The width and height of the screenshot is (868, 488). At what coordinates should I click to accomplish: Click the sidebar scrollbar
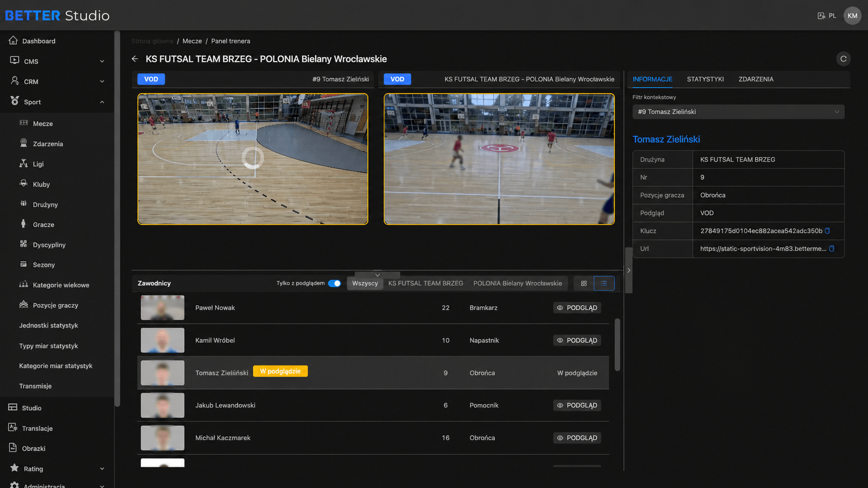pos(117,218)
